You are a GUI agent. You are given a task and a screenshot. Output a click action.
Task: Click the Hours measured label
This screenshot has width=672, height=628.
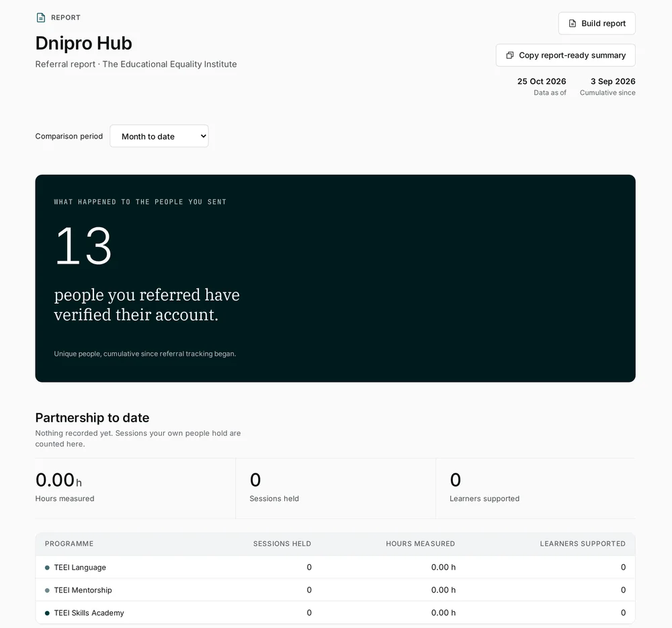click(x=65, y=498)
